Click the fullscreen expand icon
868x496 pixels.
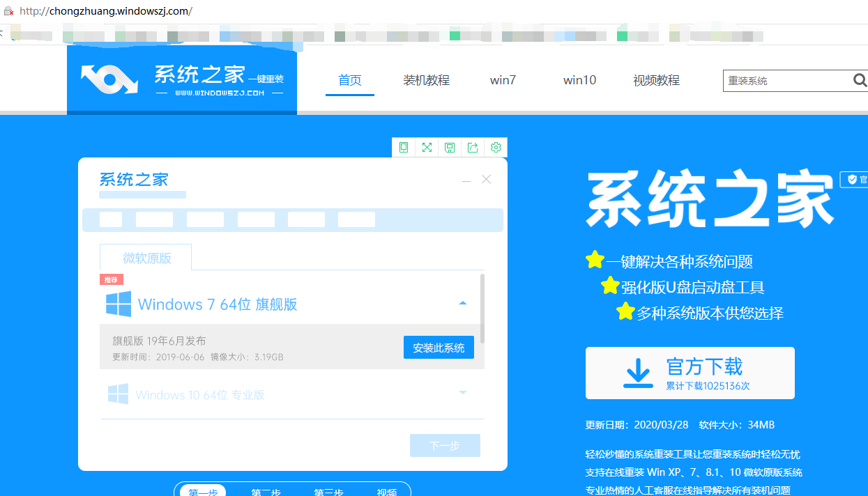click(427, 147)
